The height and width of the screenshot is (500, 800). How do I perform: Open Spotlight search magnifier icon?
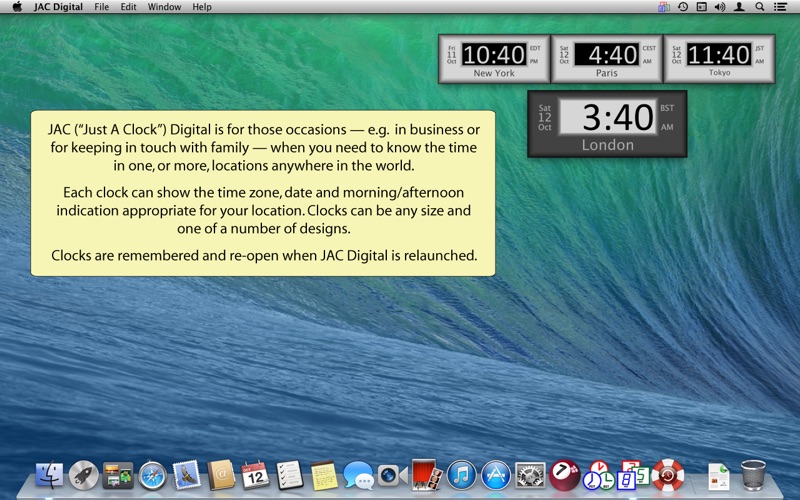click(x=759, y=7)
